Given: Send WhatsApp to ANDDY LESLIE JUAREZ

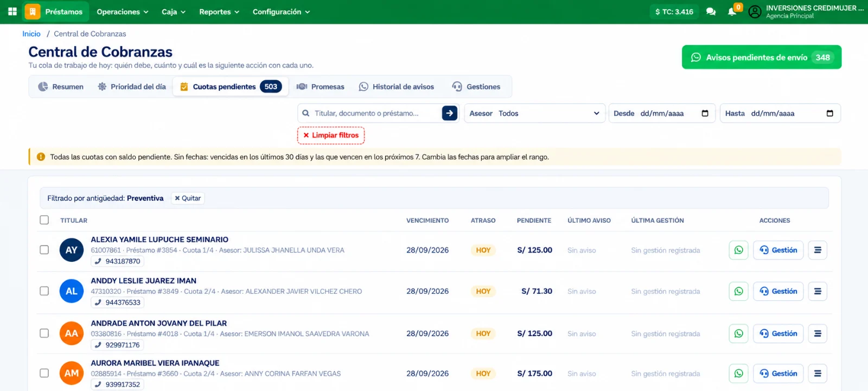Looking at the screenshot, I should pyautogui.click(x=738, y=292).
